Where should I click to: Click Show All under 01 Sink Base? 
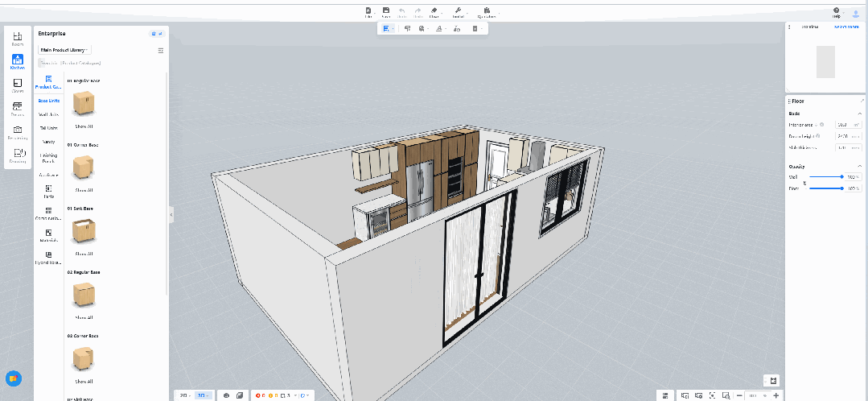click(x=84, y=254)
